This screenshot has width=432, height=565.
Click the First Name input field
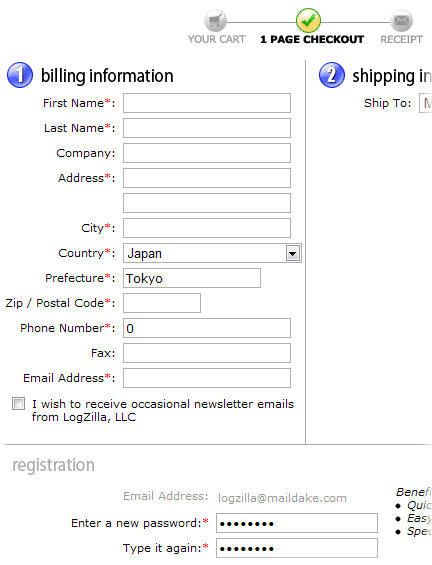(207, 103)
